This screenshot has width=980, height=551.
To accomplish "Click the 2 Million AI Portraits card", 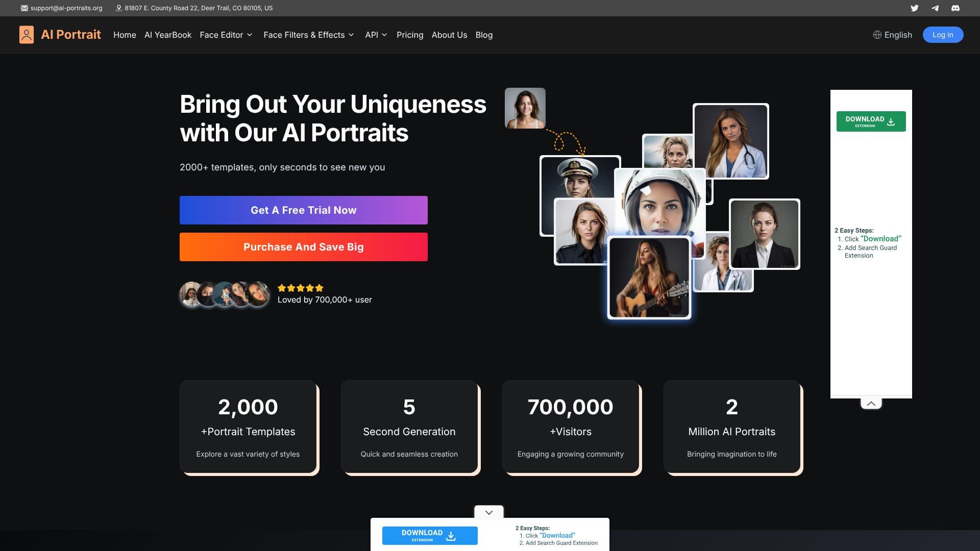I will coord(732,427).
